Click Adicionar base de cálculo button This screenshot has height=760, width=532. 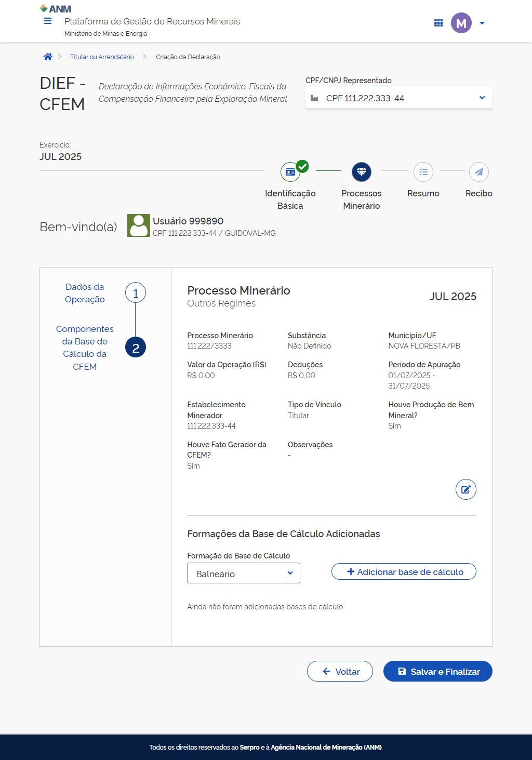pos(404,572)
